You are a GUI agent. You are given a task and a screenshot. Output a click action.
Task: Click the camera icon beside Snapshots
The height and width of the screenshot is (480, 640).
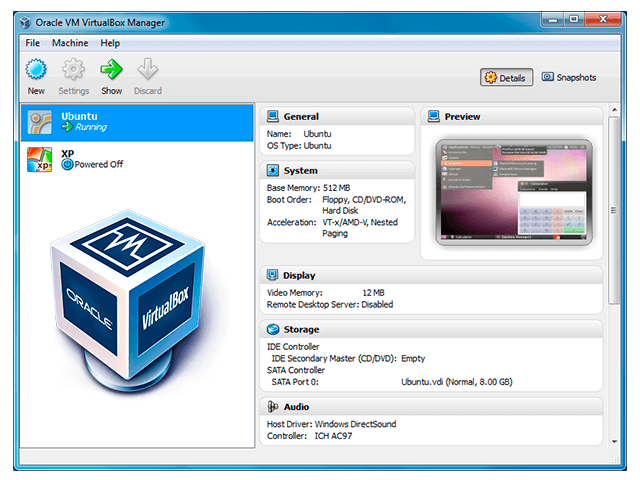[x=547, y=77]
